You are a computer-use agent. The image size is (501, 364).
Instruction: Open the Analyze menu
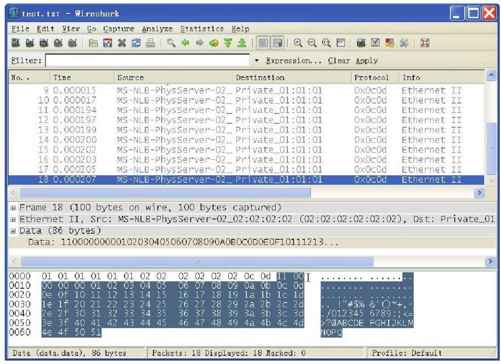(x=157, y=29)
